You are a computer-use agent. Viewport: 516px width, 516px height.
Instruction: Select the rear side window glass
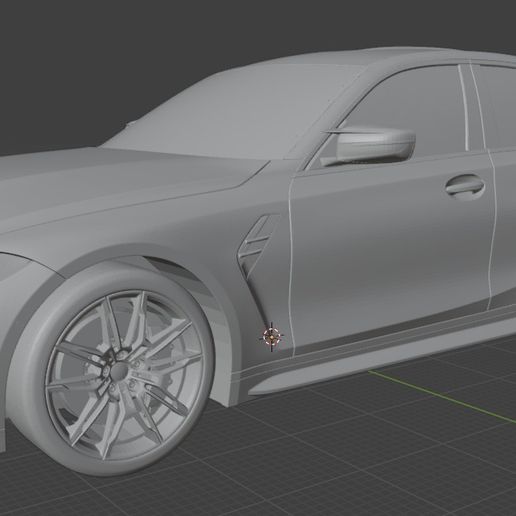coord(497,107)
